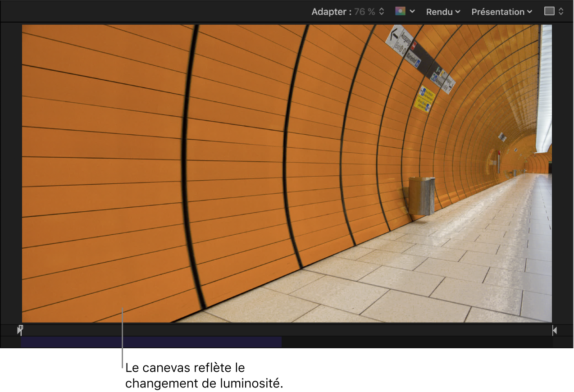Image resolution: width=574 pixels, height=392 pixels.
Task: Select the purple bar in the mini-timeline
Action: (151, 342)
